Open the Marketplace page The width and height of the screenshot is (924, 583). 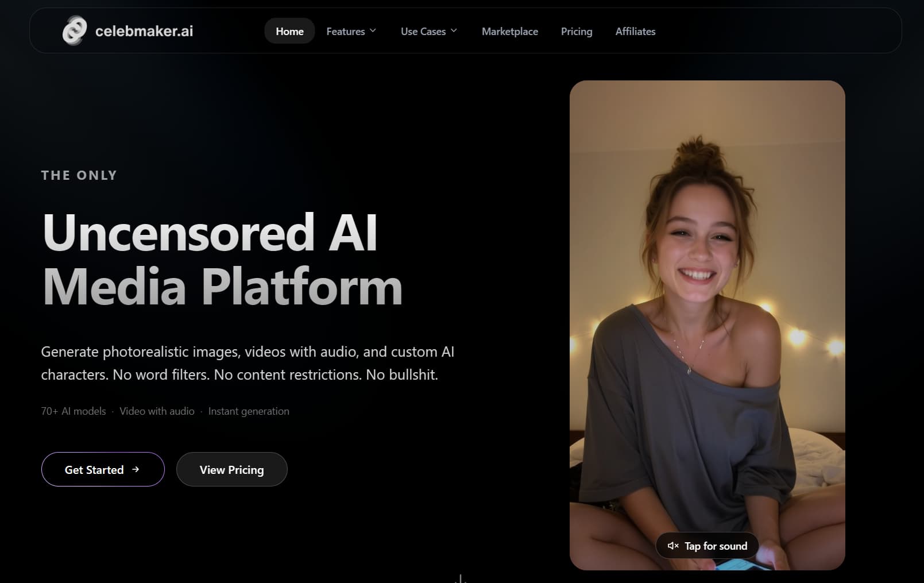click(x=509, y=32)
